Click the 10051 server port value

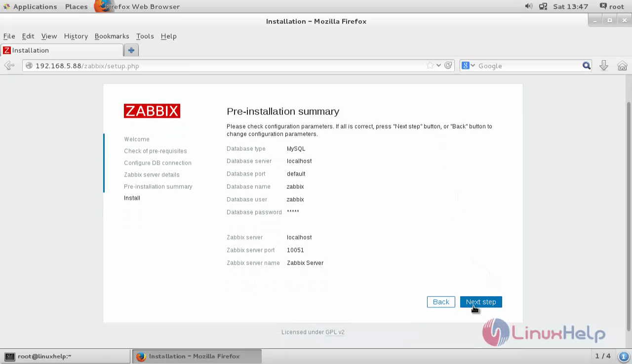tap(295, 250)
